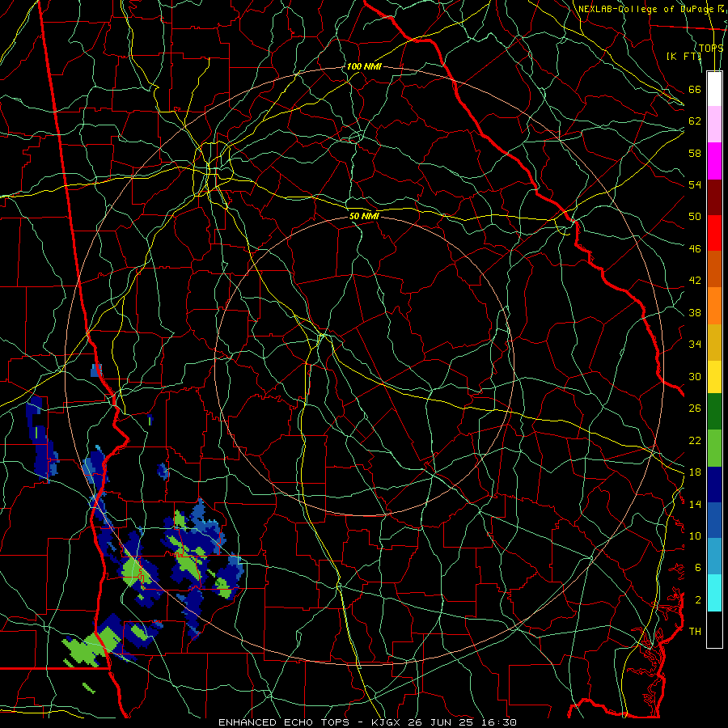Viewport: 728px width, 728px height.
Task: Click the dark red 50-54 kft legend swatch
Action: (714, 197)
